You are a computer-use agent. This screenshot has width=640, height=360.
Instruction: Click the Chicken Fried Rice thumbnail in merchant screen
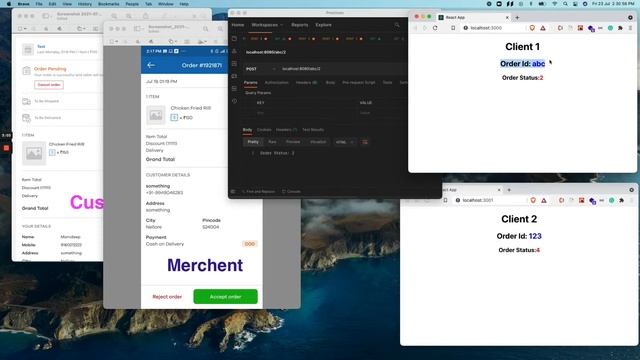pyautogui.click(x=156, y=115)
